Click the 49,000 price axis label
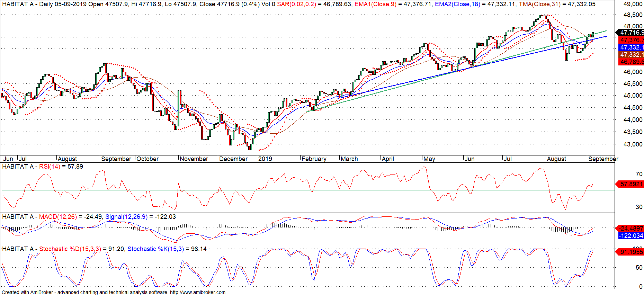The width and height of the screenshot is (644, 295). (x=633, y=4)
